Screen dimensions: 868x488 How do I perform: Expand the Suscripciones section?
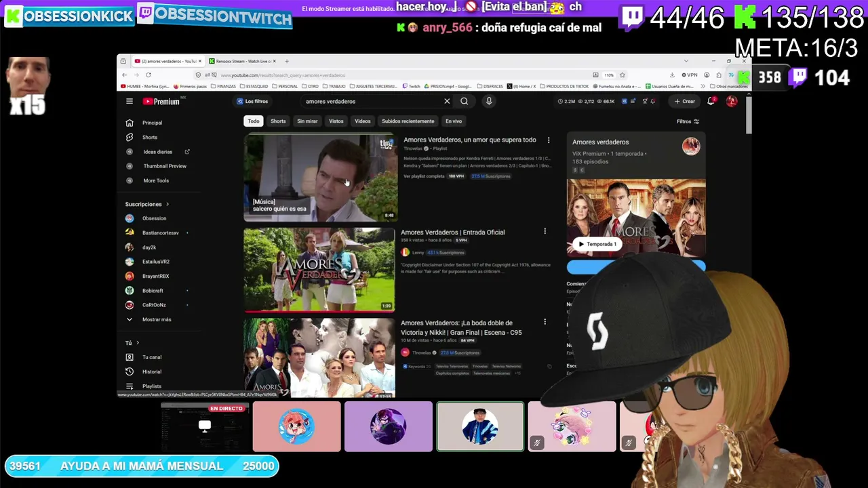point(147,204)
